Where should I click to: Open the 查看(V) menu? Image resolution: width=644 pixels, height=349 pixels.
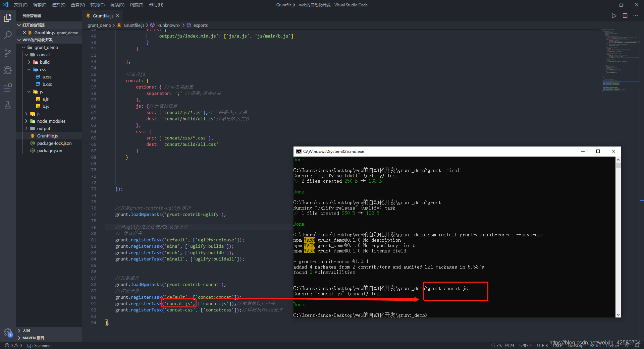(78, 5)
